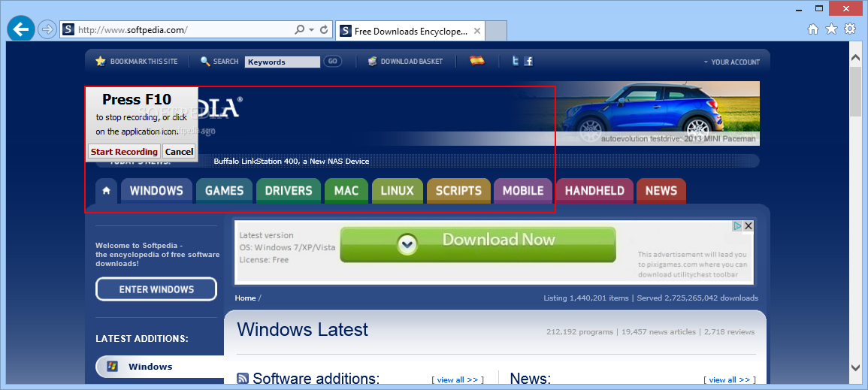Viewport: 868px width, 390px height.
Task: Click the address bar search magnifier icon
Action: tap(300, 29)
